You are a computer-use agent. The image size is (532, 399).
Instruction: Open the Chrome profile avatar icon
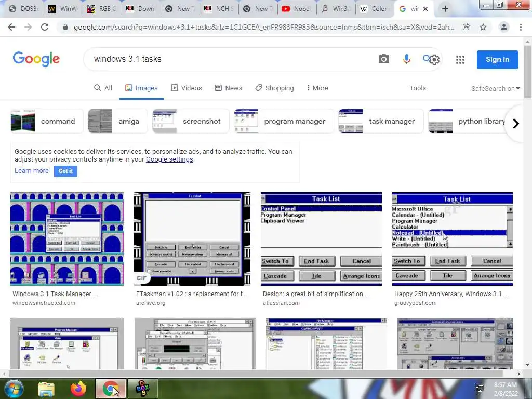504,27
